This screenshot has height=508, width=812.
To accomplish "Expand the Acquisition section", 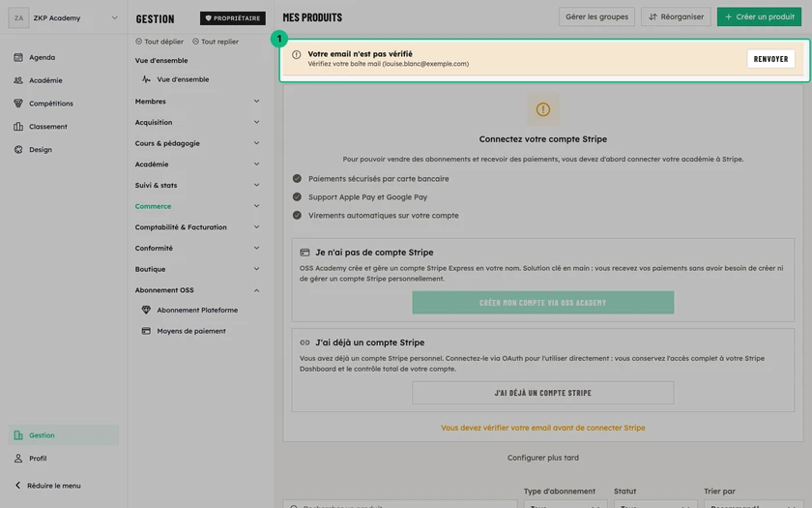I will (x=256, y=122).
